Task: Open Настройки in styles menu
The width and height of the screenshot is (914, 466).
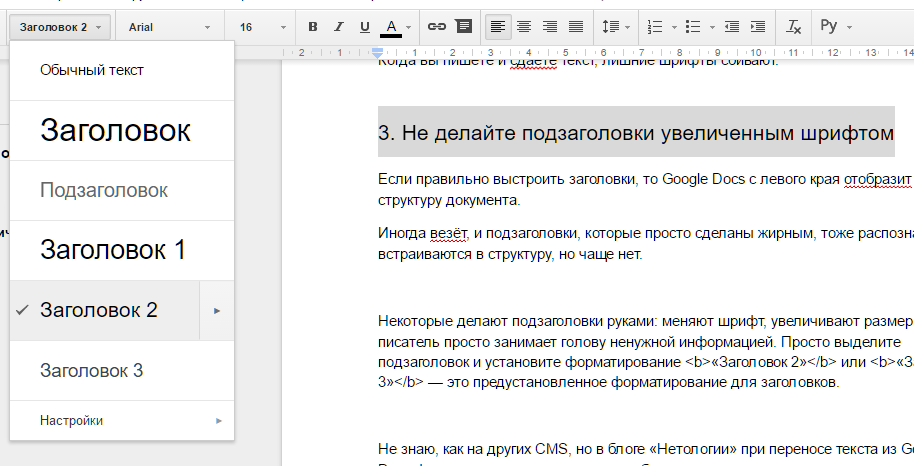Action: 72,421
